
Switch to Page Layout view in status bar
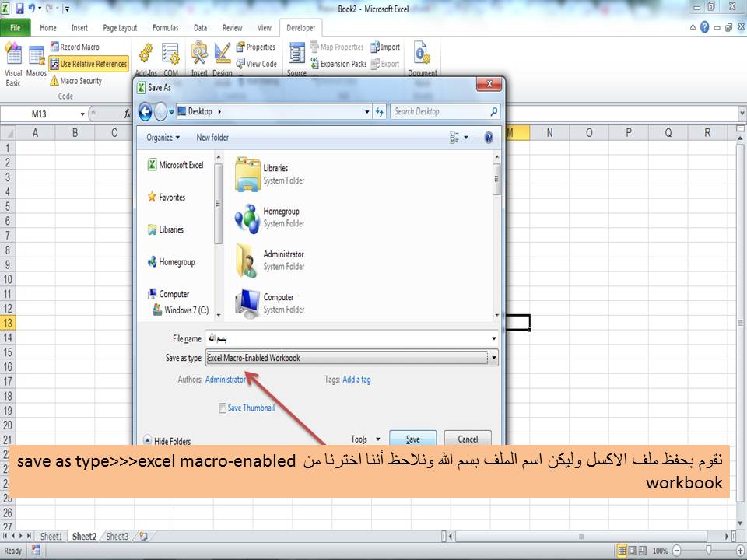point(632,551)
